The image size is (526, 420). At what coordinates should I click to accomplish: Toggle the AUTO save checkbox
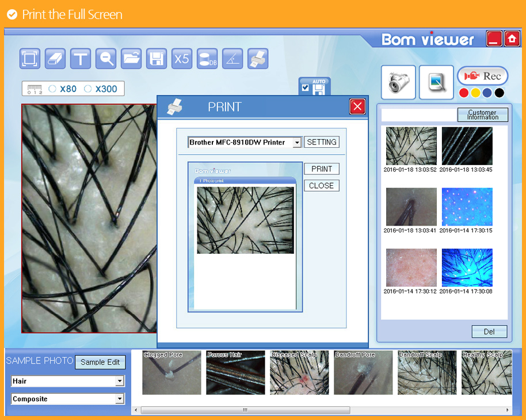[x=305, y=87]
